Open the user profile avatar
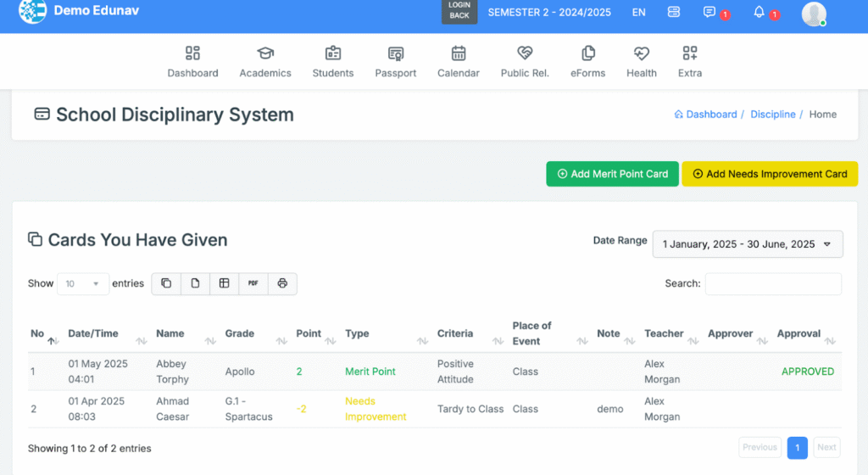Viewport: 868px width, 475px height. [814, 14]
